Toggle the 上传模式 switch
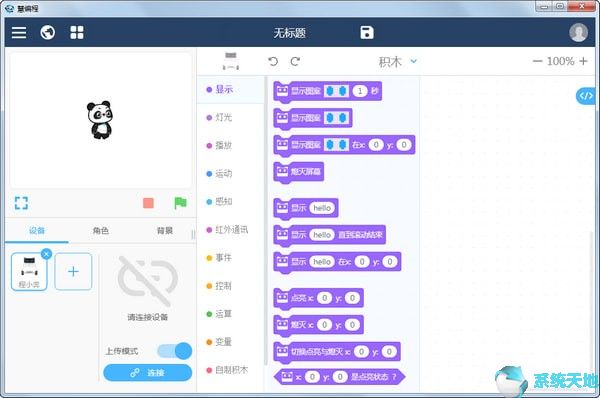This screenshot has width=600, height=398. (x=174, y=351)
